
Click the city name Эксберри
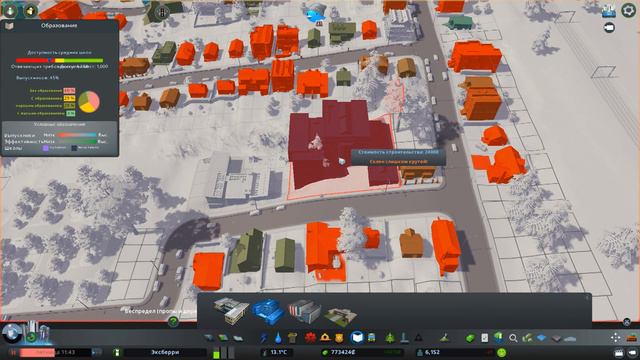(165, 352)
